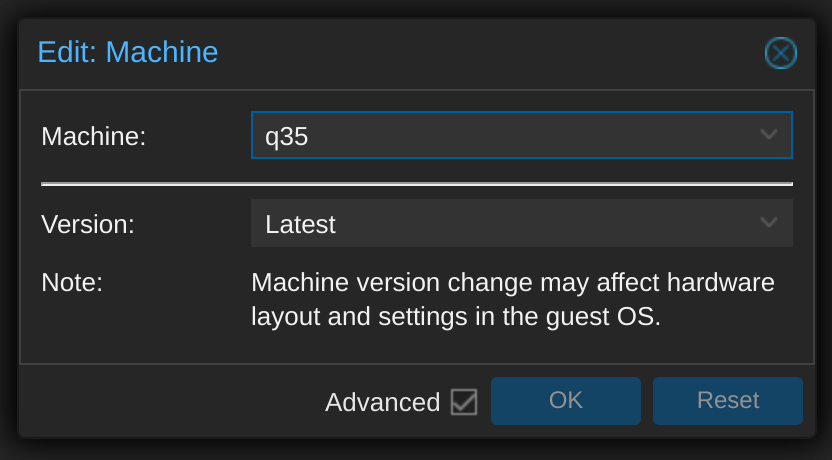
Task: Close the Edit: Machine dialog
Action: 780,53
